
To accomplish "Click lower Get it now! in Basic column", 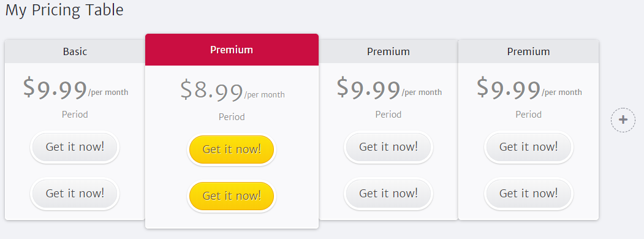I will (x=75, y=194).
